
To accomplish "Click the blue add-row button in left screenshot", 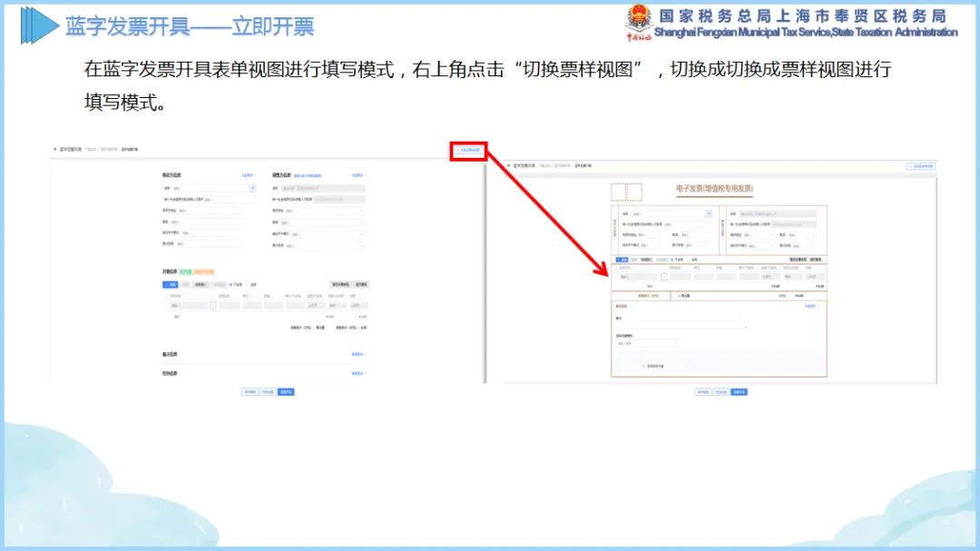I will pos(170,284).
